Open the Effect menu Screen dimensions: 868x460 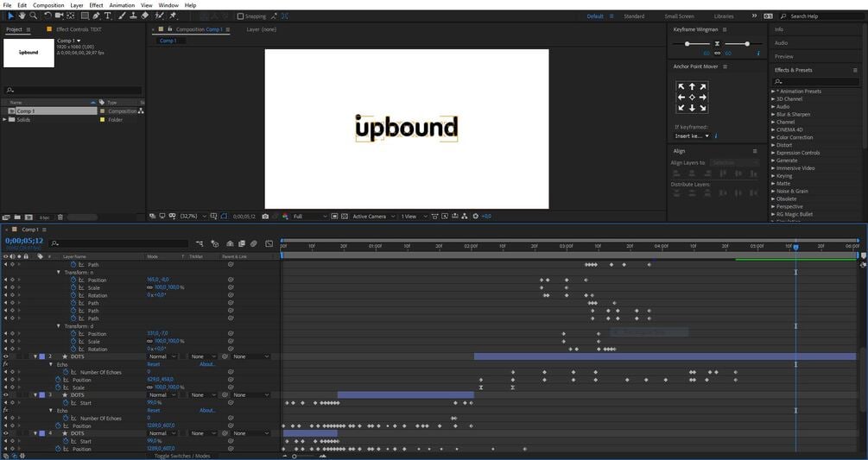97,5
